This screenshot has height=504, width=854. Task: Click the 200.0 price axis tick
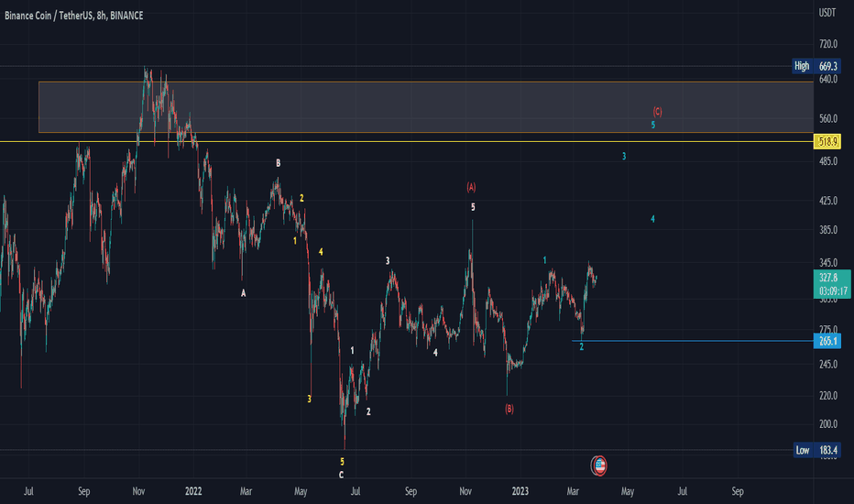click(x=828, y=424)
